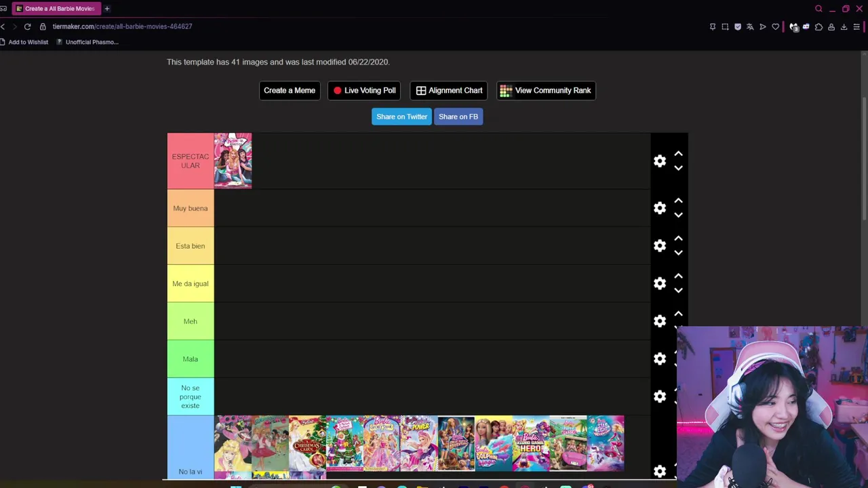Share on Twitter

coord(401,117)
